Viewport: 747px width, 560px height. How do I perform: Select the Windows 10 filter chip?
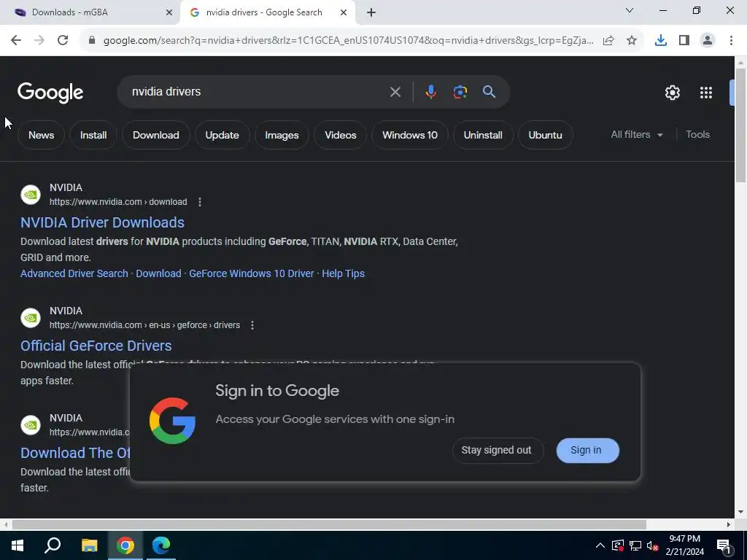(x=410, y=135)
